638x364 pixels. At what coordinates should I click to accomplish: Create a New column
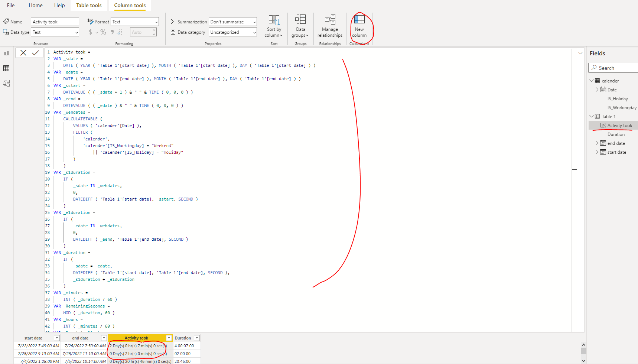point(359,26)
